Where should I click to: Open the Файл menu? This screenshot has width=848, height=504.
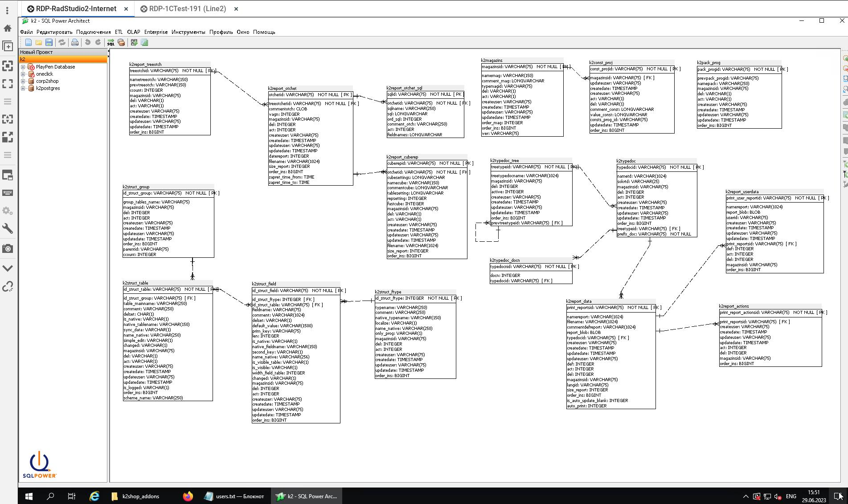[x=26, y=32]
